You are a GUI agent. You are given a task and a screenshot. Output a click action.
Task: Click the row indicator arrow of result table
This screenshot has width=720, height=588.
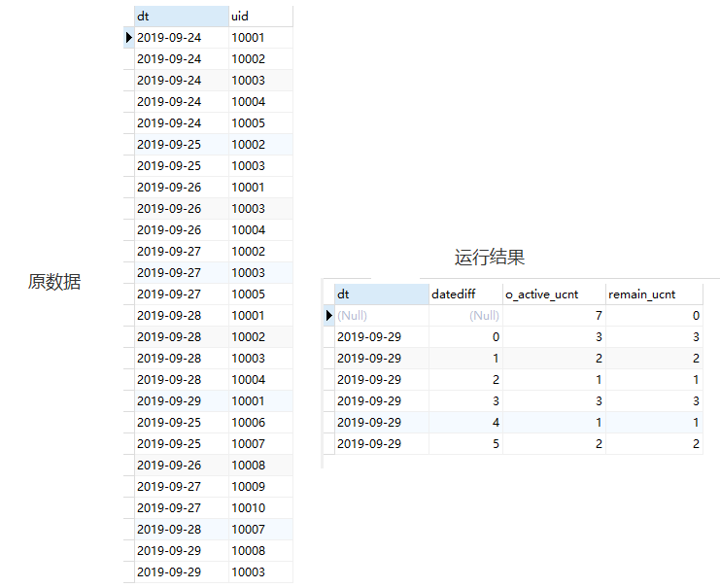(x=328, y=316)
